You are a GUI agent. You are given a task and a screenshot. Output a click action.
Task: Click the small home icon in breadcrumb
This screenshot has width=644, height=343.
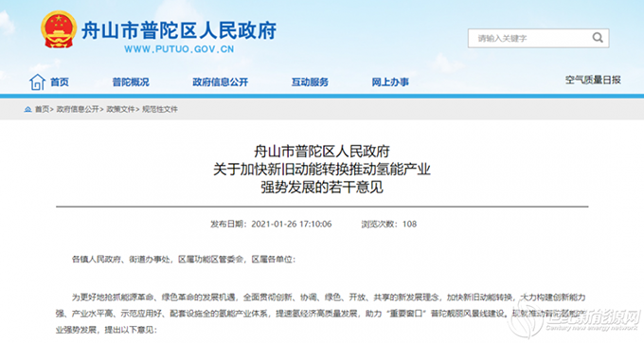27,109
